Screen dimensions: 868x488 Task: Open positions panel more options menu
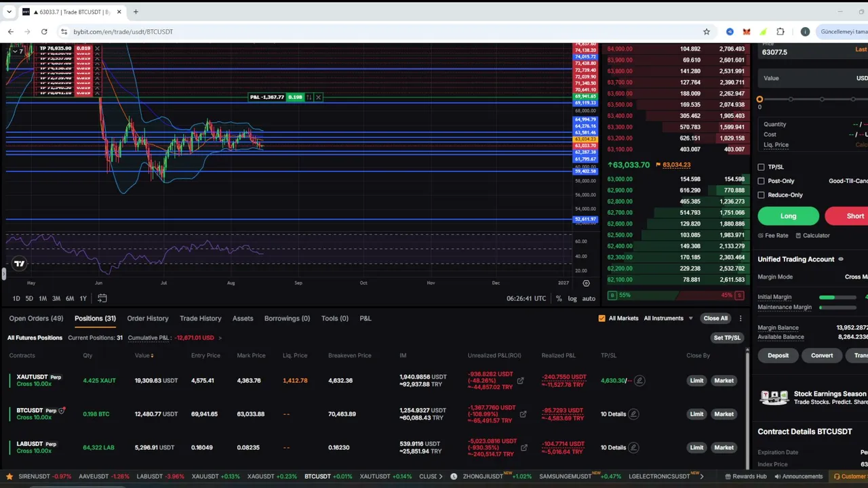[741, 319]
